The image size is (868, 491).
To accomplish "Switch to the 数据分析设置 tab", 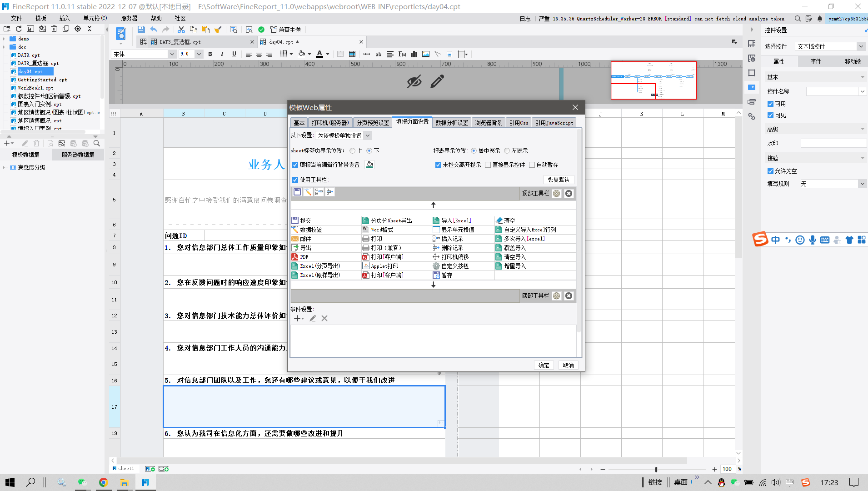I will [x=451, y=123].
